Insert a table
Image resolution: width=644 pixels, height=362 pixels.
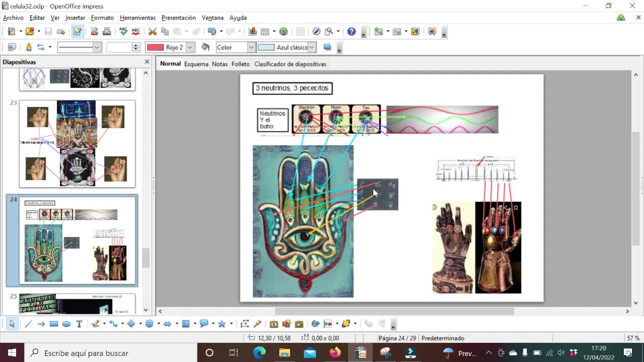(265, 32)
